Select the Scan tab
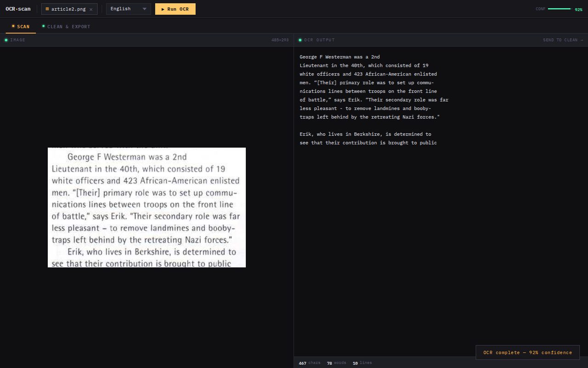The height and width of the screenshot is (368, 588). tap(21, 27)
